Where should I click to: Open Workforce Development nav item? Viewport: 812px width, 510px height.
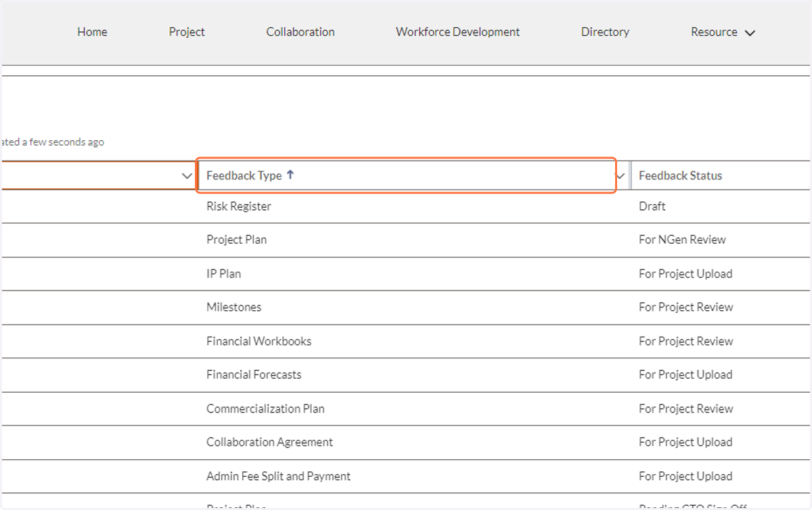[x=458, y=32]
